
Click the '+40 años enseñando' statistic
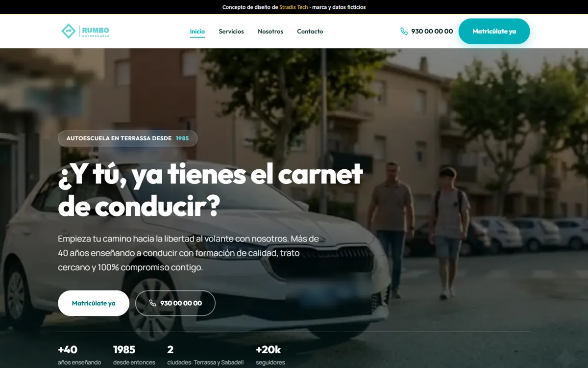[x=79, y=356]
